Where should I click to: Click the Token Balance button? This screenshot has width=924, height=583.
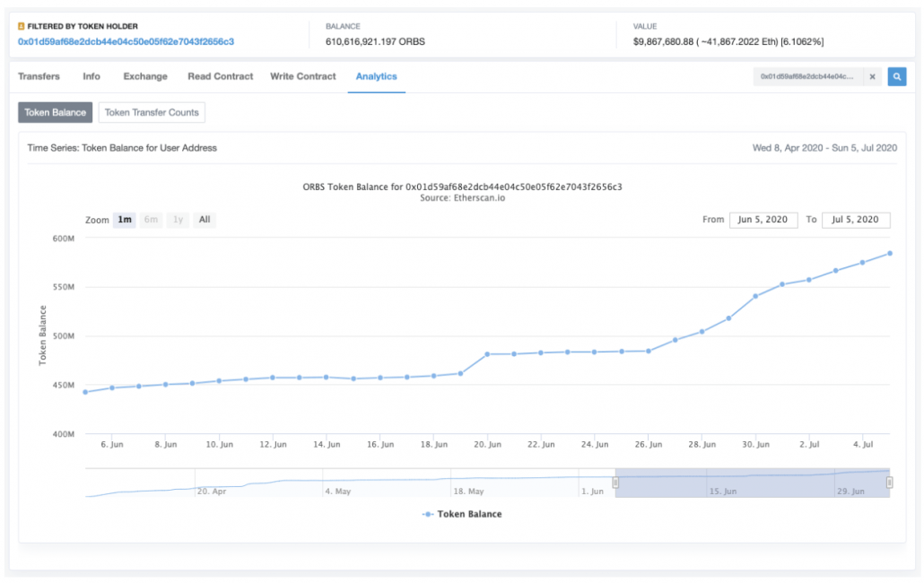55,112
